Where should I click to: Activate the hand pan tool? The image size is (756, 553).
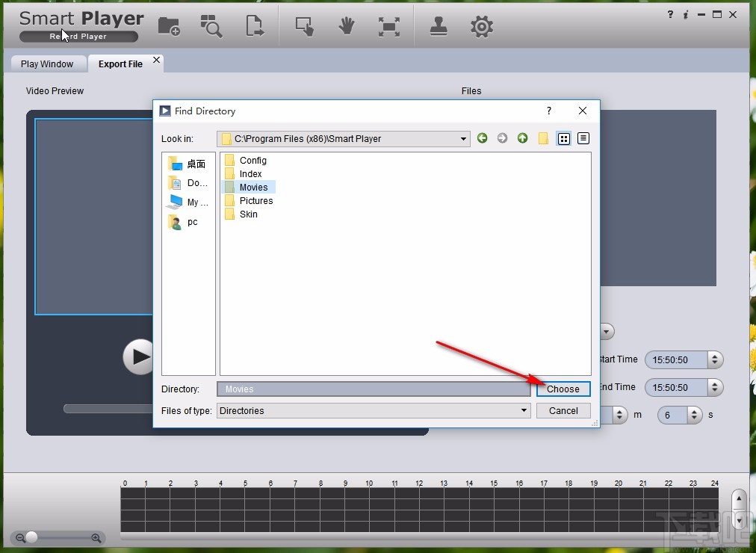346,26
